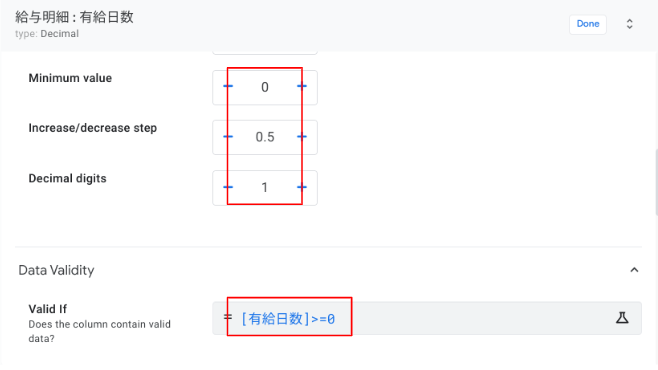The width and height of the screenshot is (658, 370).
Task: Select the Decimal digits field showing 1
Action: coord(265,188)
